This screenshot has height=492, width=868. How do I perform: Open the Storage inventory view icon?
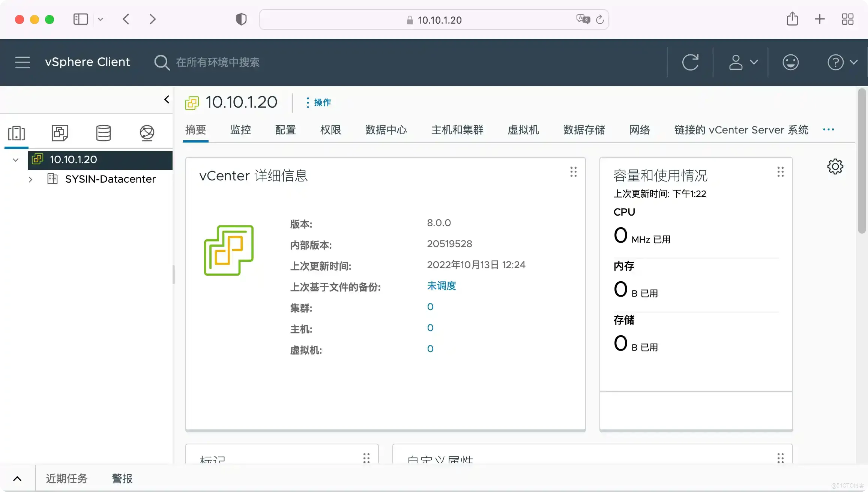(x=104, y=133)
